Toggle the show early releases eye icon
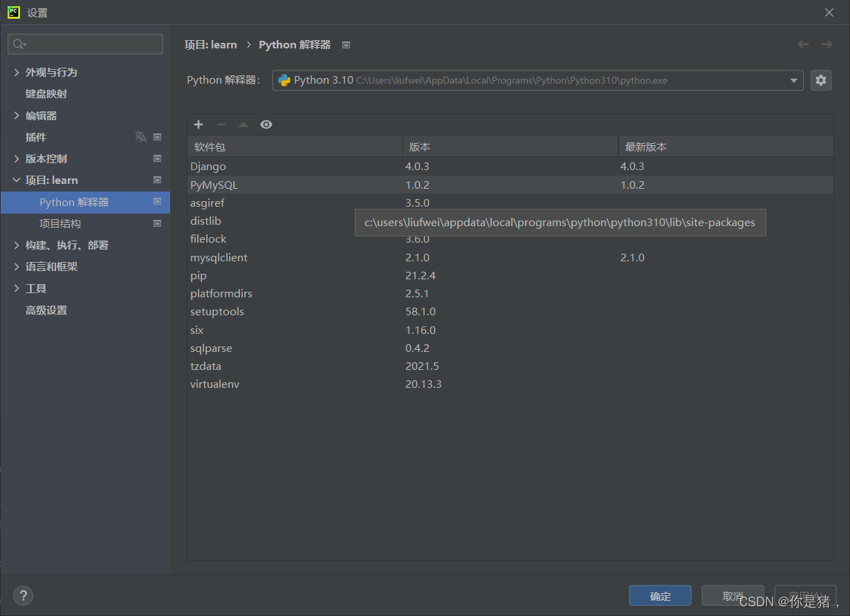This screenshot has height=616, width=850. (266, 124)
